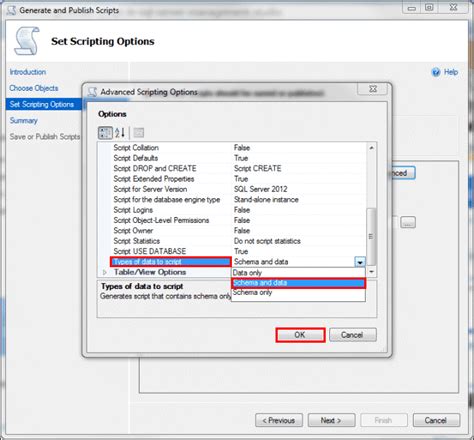Click the Help icon in the wizard
Screen dimensions: 474x440
pos(436,72)
